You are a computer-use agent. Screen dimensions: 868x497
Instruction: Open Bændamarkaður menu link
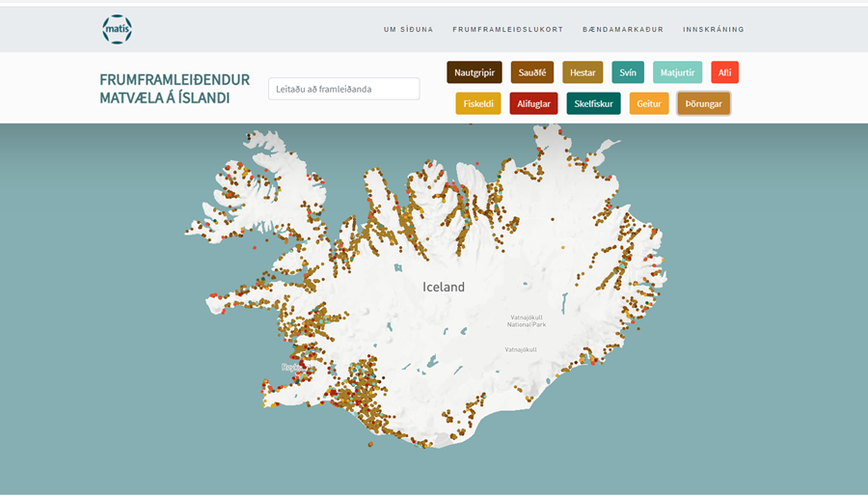[623, 30]
